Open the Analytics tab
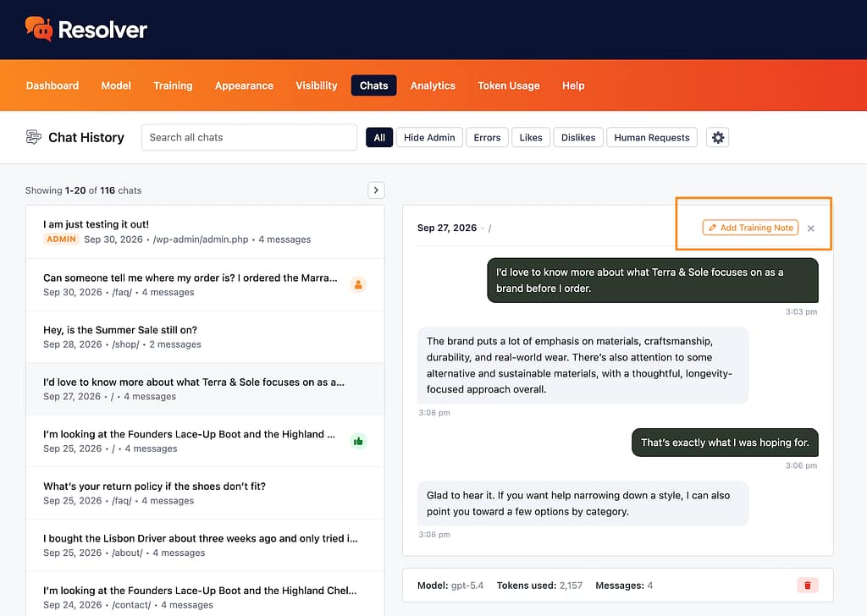Image resolution: width=867 pixels, height=616 pixels. [433, 85]
